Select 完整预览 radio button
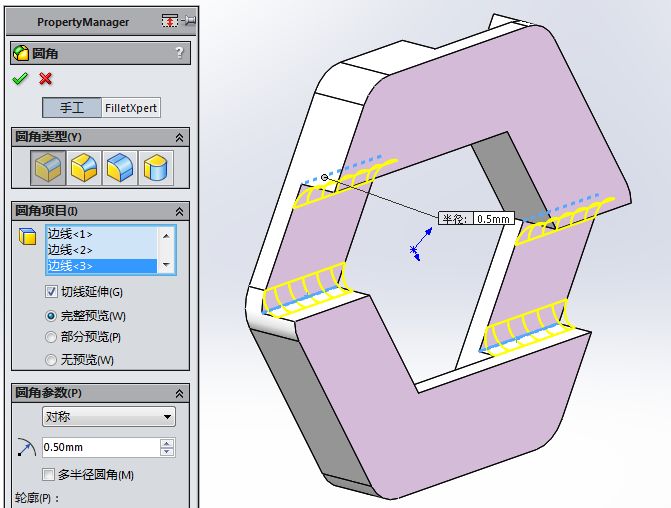The image size is (671, 508). point(51,316)
